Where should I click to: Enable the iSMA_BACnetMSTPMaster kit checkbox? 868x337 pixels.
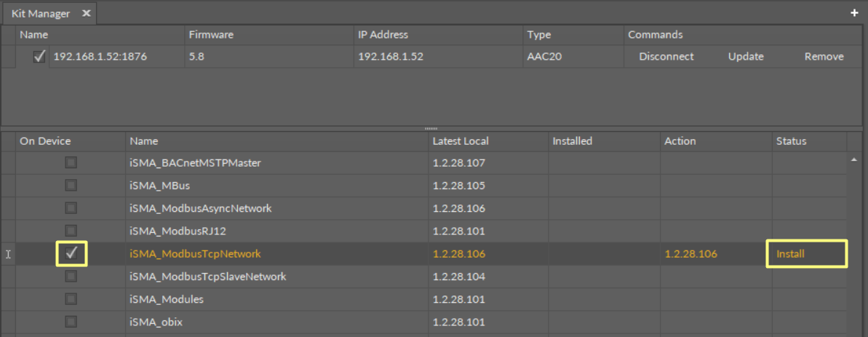point(71,163)
